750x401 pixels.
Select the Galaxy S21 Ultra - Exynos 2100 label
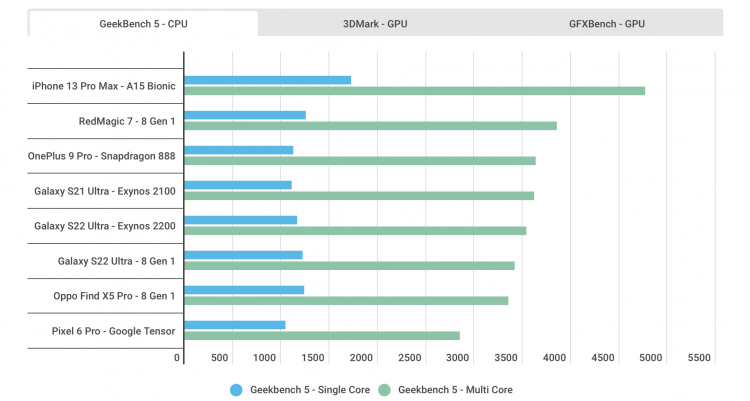point(105,191)
